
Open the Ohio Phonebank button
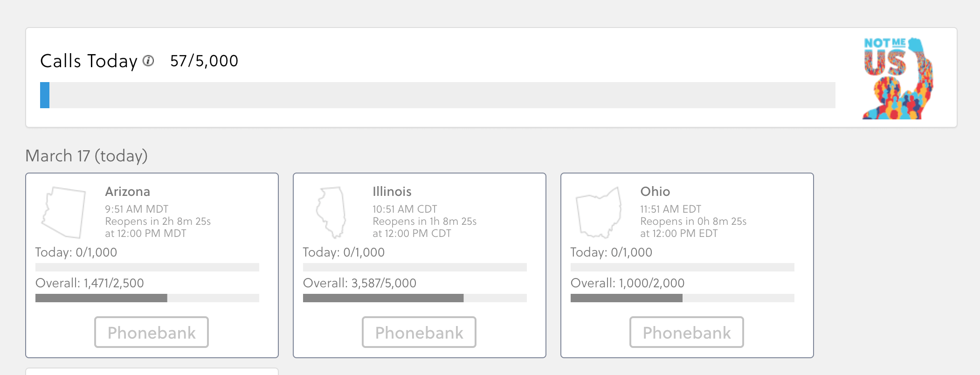pyautogui.click(x=687, y=332)
